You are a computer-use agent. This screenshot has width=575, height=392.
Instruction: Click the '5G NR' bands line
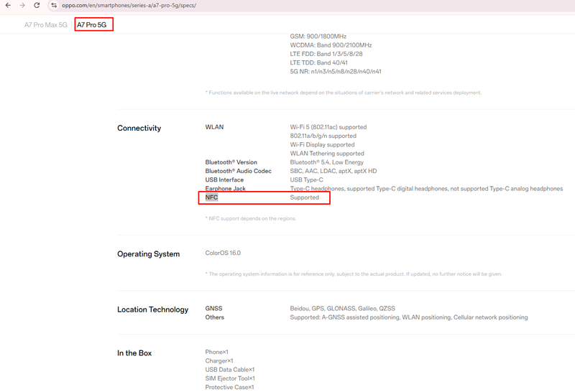tap(336, 72)
